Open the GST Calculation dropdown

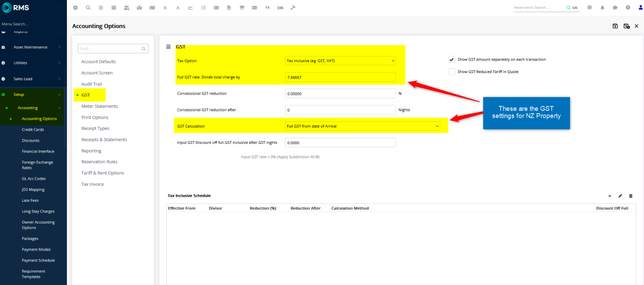tap(363, 126)
